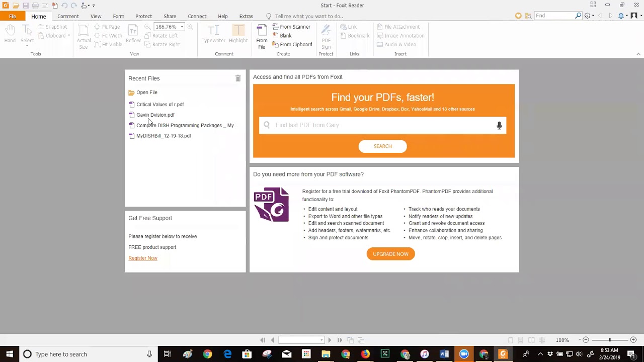Open the PDF Sign tool

326,37
